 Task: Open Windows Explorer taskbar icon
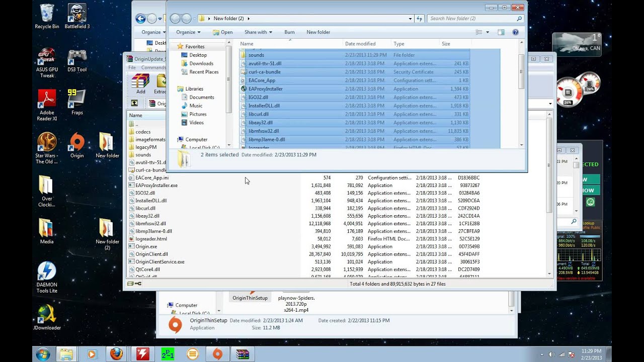pos(66,354)
